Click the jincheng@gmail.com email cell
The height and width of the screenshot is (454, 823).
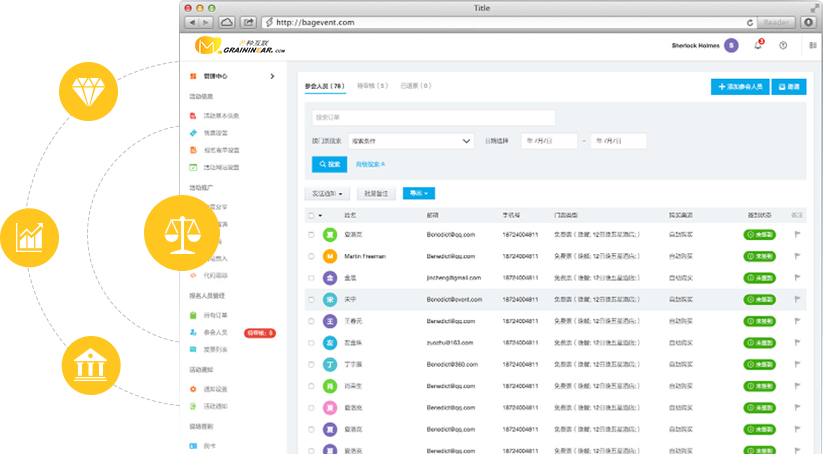[x=454, y=278]
